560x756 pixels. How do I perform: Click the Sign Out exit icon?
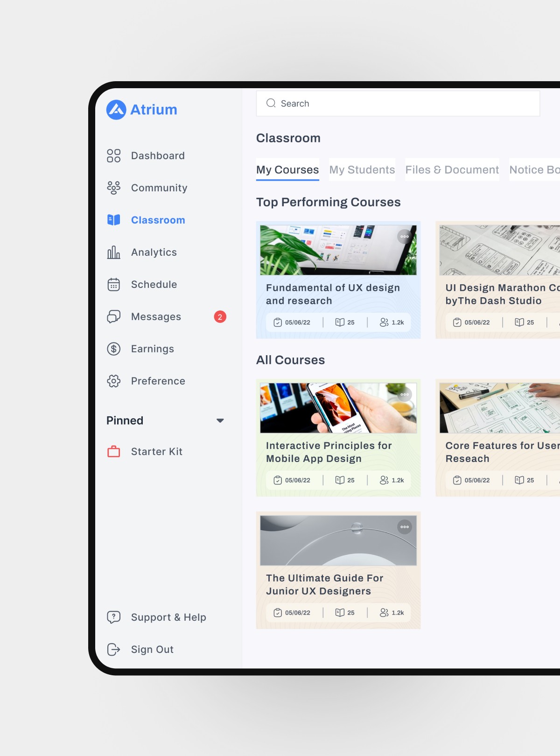[x=113, y=650]
